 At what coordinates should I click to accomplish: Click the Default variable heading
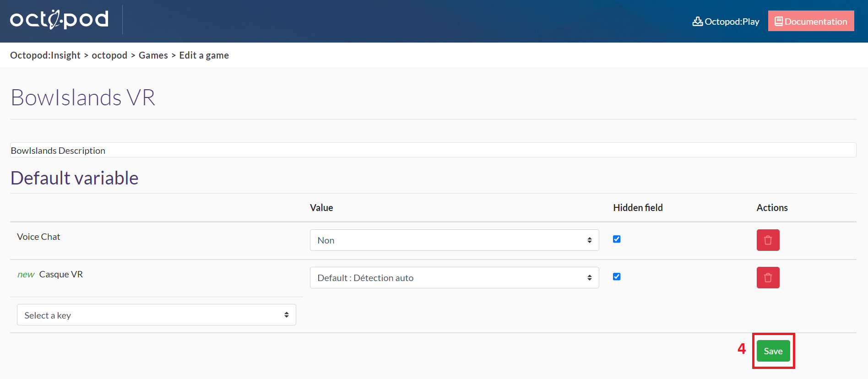tap(75, 178)
